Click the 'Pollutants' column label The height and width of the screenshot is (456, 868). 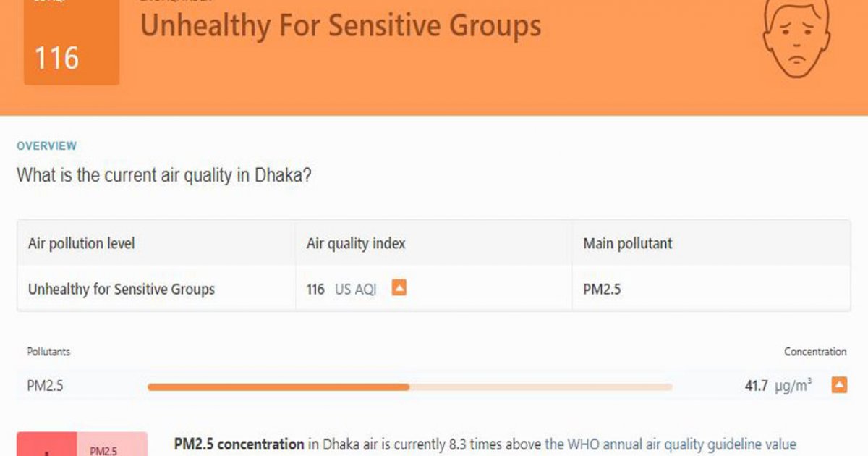[48, 352]
